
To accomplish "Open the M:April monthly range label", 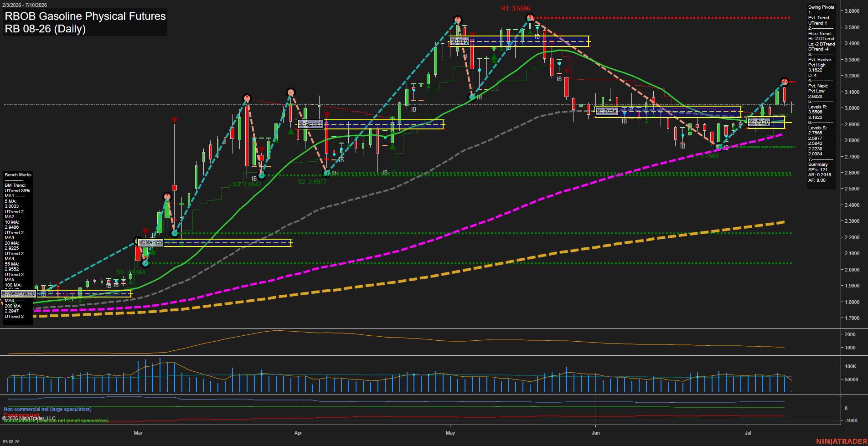I will pyautogui.click(x=310, y=124).
